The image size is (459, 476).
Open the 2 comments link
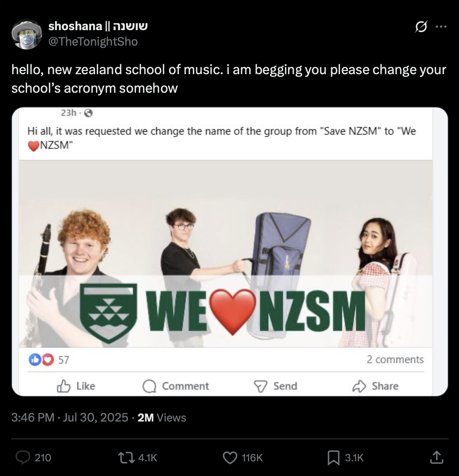point(395,359)
